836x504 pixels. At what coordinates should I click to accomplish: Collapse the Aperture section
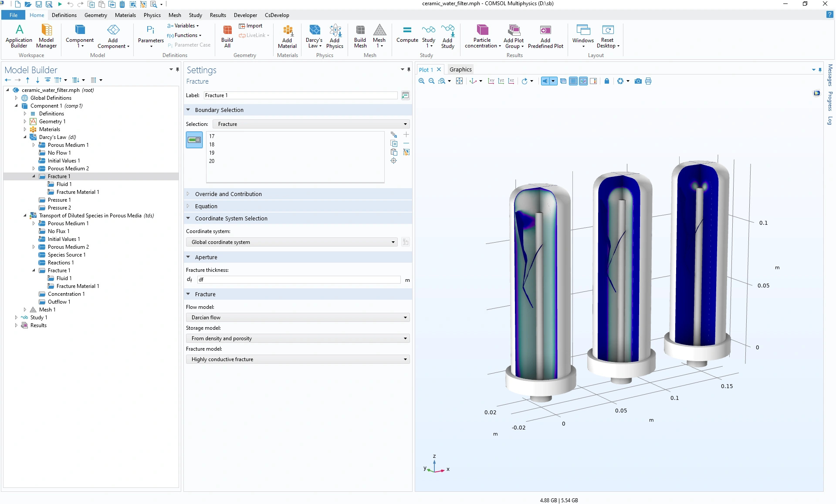298,257
